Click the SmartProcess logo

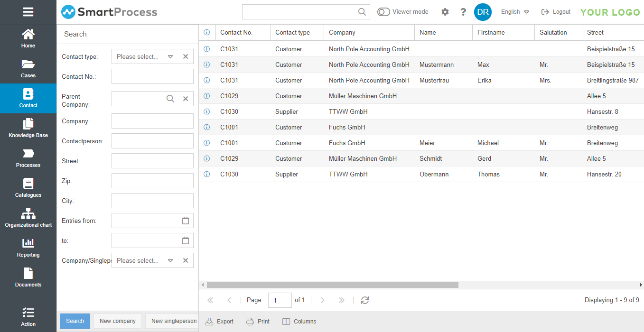click(109, 12)
